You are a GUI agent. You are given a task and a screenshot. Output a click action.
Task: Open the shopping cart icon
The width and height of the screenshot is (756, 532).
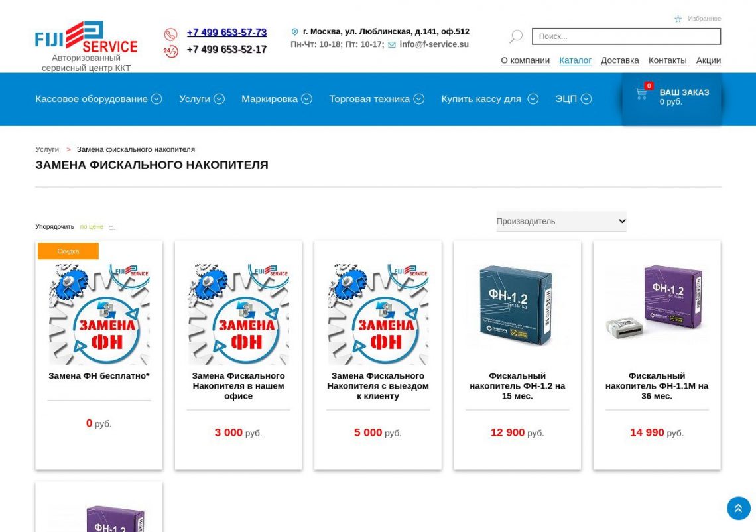pyautogui.click(x=641, y=93)
